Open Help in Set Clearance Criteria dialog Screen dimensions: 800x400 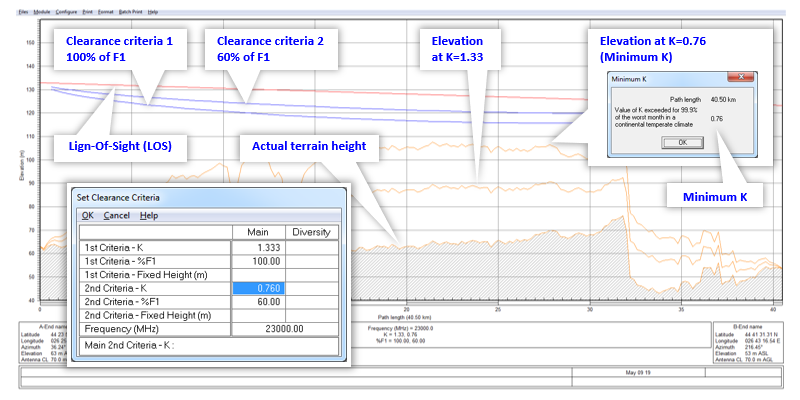pos(149,215)
